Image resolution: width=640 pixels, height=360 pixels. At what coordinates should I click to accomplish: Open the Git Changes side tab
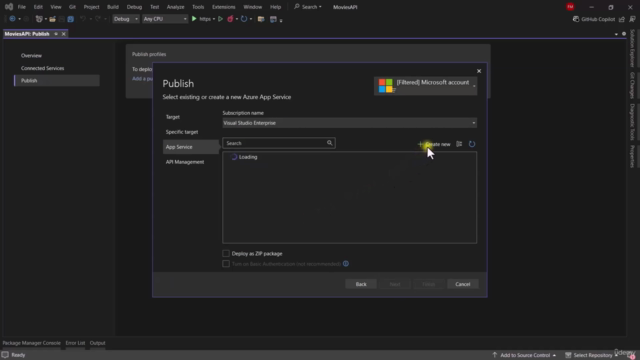[x=632, y=85]
